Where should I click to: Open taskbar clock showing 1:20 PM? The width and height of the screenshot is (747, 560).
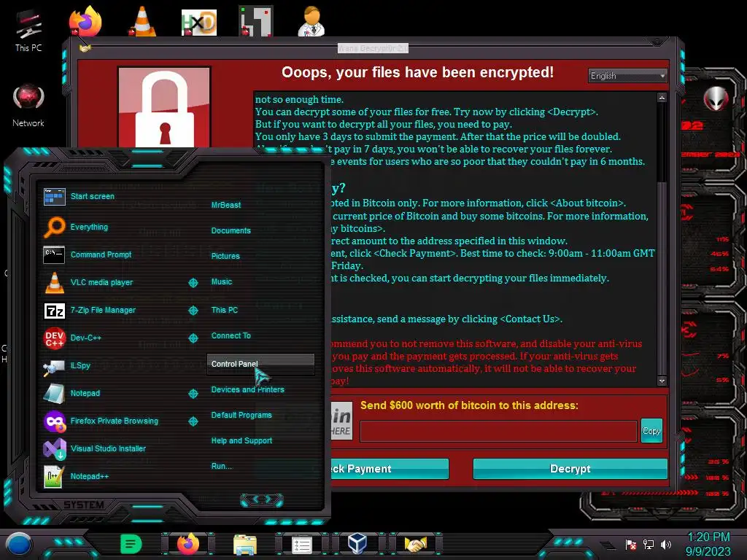(x=708, y=537)
